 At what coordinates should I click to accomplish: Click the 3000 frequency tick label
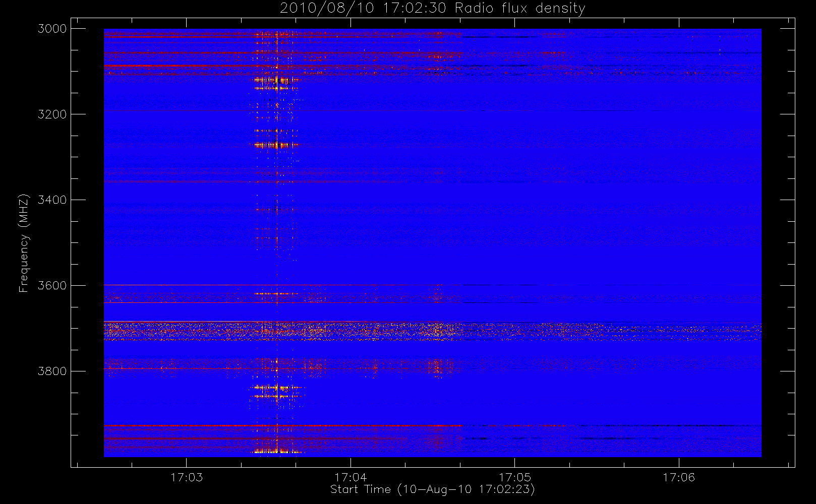[52, 29]
